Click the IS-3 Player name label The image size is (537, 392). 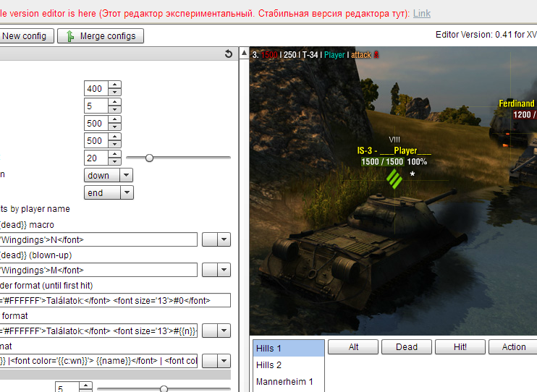(394, 150)
